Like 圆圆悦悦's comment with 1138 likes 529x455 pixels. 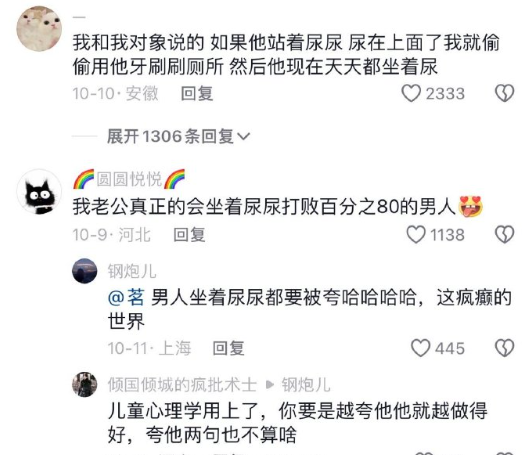click(x=416, y=234)
